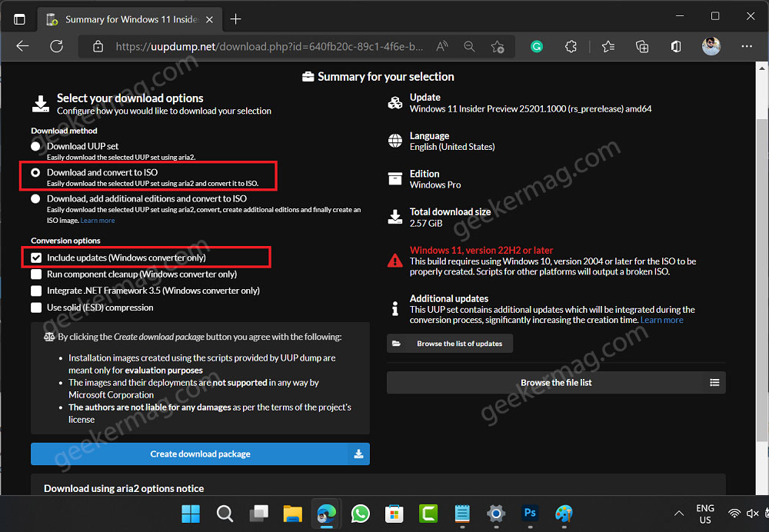This screenshot has height=532, width=769.
Task: Open Notepad from the taskbar
Action: tap(462, 514)
